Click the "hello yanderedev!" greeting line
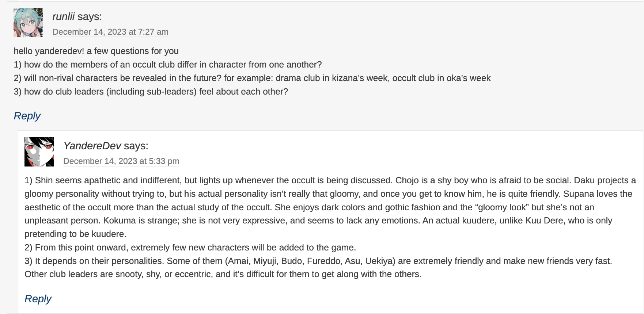The image size is (644, 314). tap(96, 51)
